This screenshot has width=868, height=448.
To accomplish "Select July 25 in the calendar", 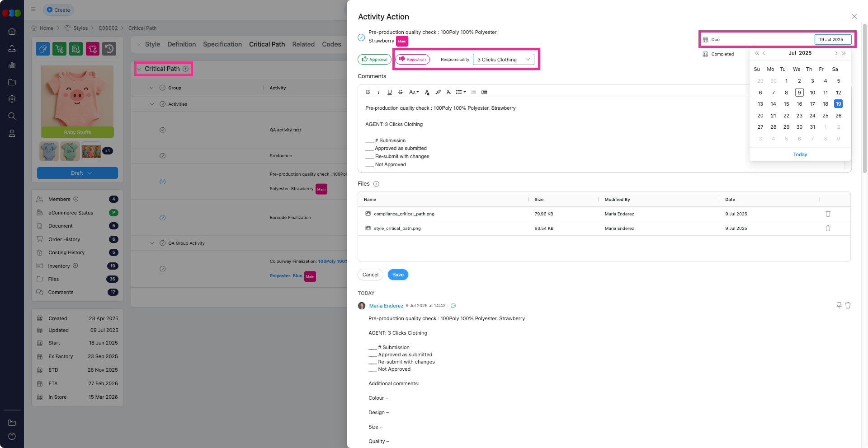I will 825,116.
